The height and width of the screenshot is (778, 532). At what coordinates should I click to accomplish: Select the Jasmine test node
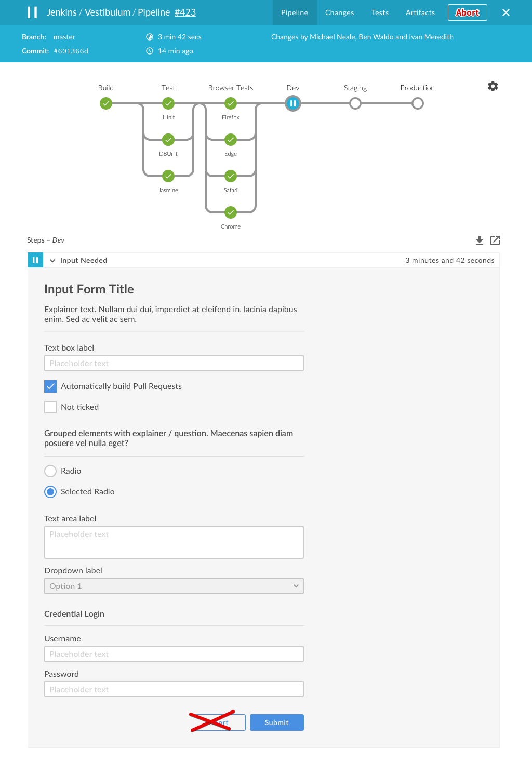[168, 176]
